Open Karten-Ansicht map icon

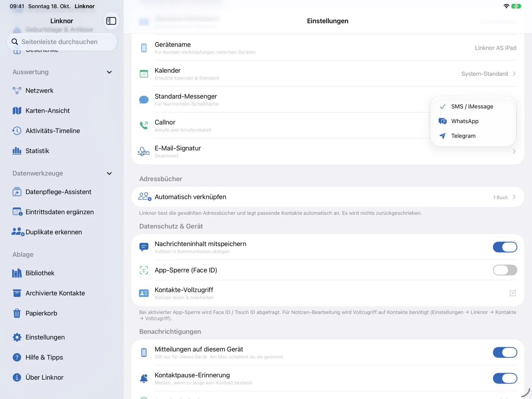[x=17, y=111]
